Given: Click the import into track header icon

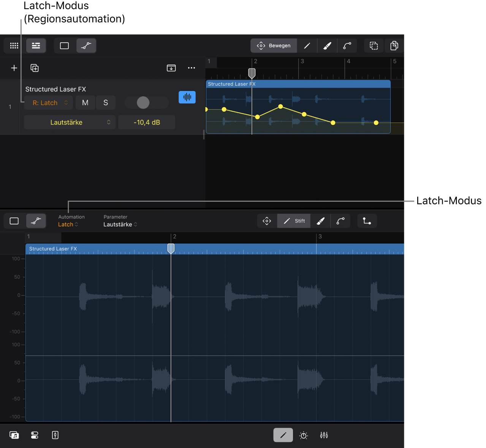Looking at the screenshot, I should pos(171,68).
